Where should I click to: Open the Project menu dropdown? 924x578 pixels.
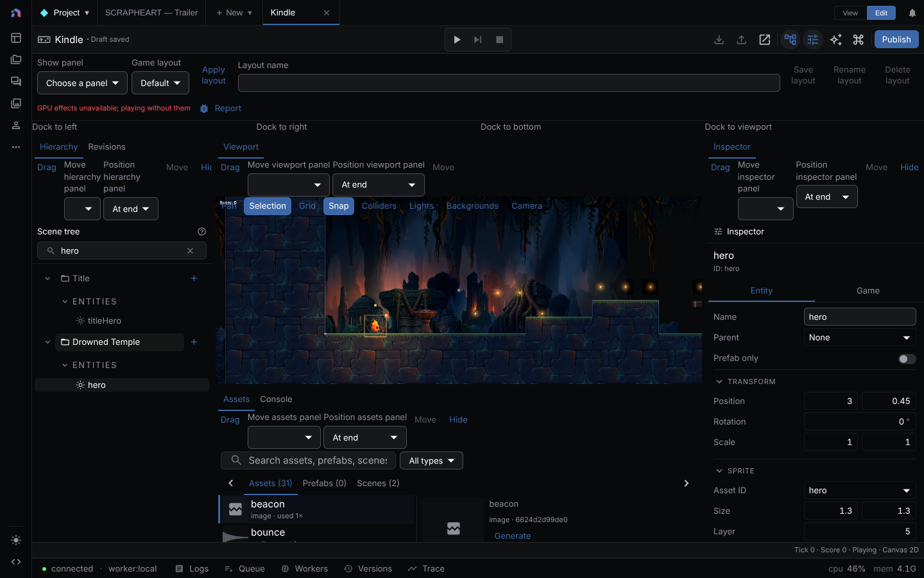(65, 13)
